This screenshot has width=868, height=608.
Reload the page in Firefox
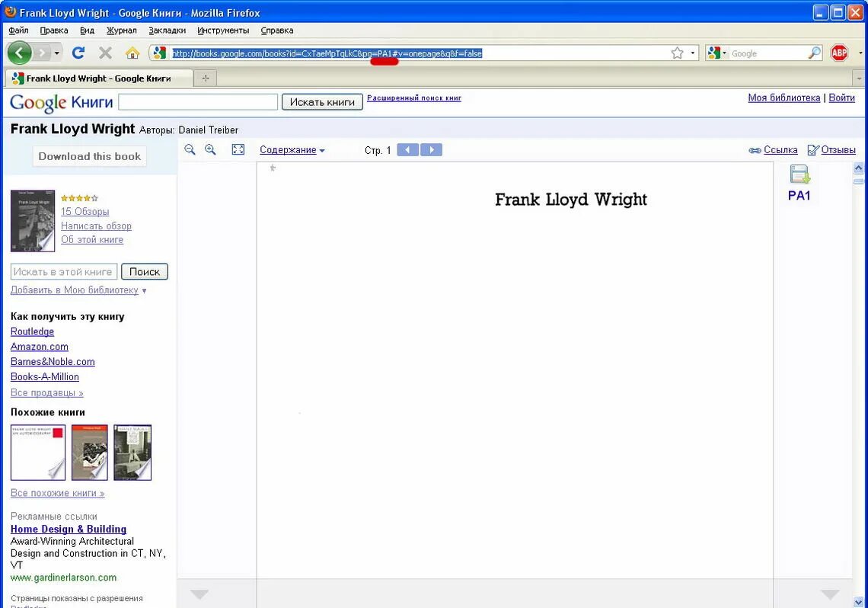coord(78,53)
